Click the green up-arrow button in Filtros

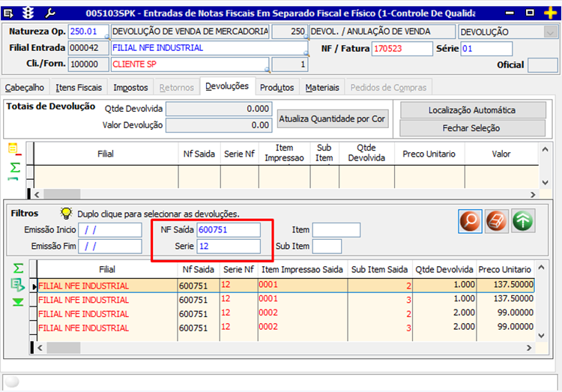click(523, 221)
